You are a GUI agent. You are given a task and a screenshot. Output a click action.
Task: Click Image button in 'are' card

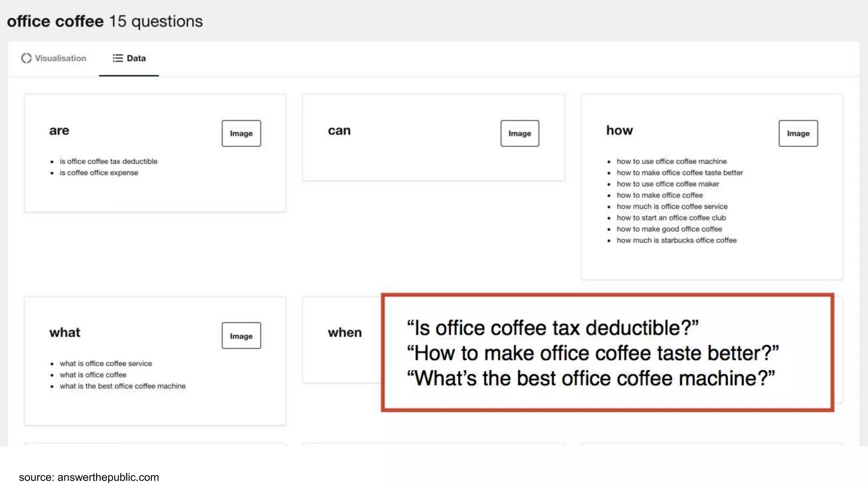[241, 133]
